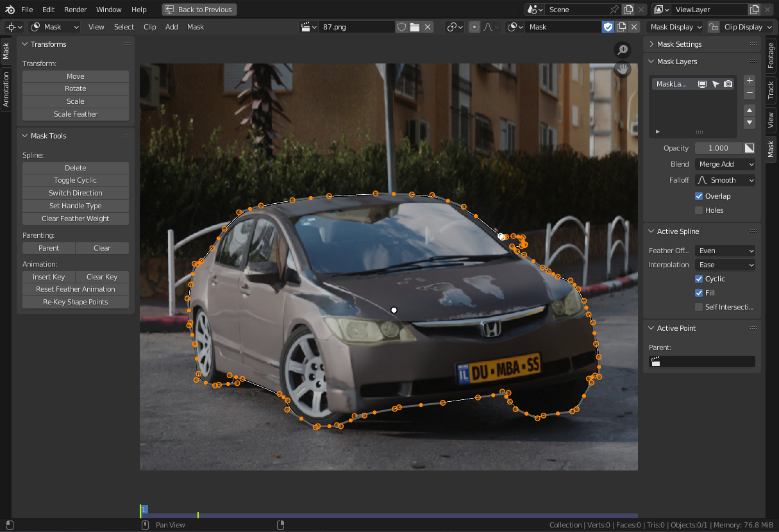Switch to the Track sidebar tab
The width and height of the screenshot is (779, 532).
(771, 89)
